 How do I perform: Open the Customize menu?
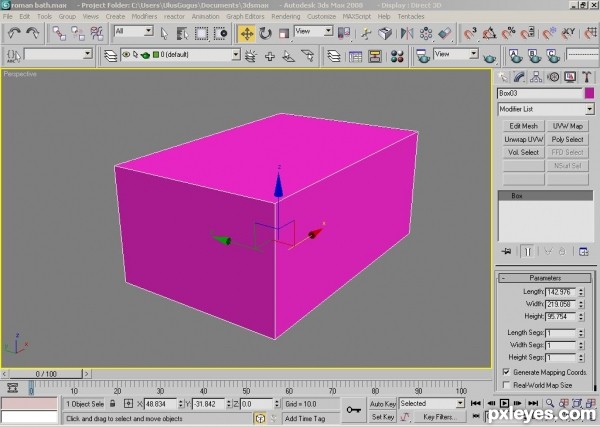[x=321, y=16]
